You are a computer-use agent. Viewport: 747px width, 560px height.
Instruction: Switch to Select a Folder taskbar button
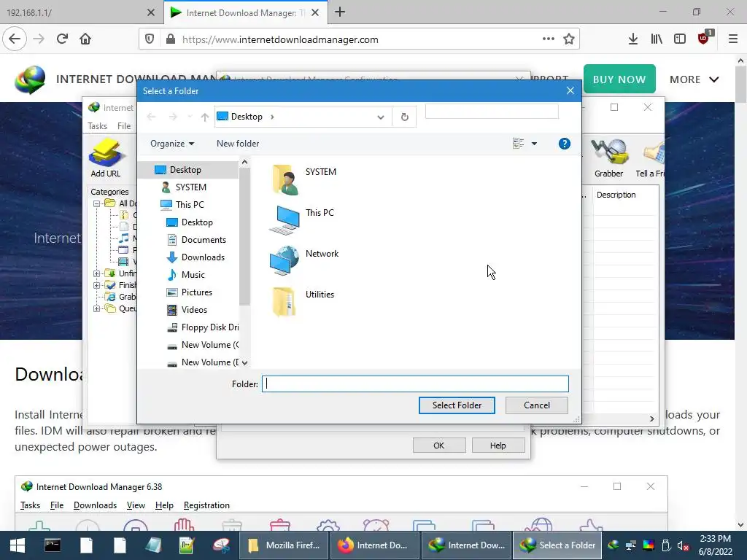[x=557, y=545]
